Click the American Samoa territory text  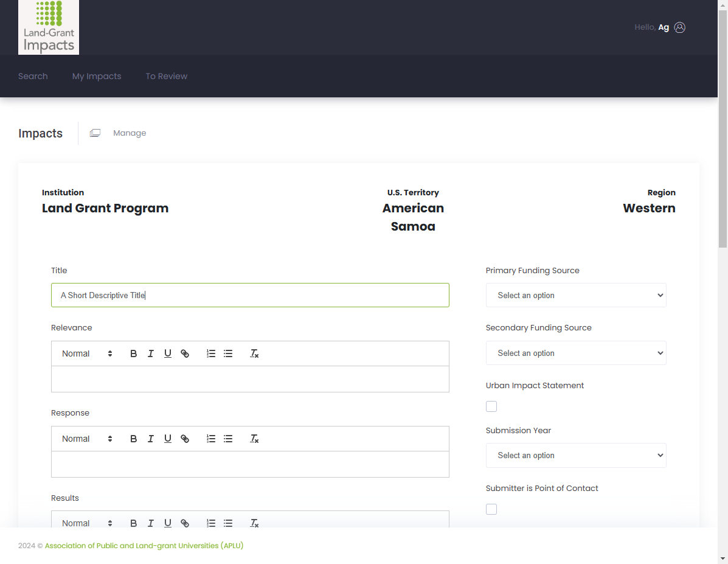click(x=413, y=217)
